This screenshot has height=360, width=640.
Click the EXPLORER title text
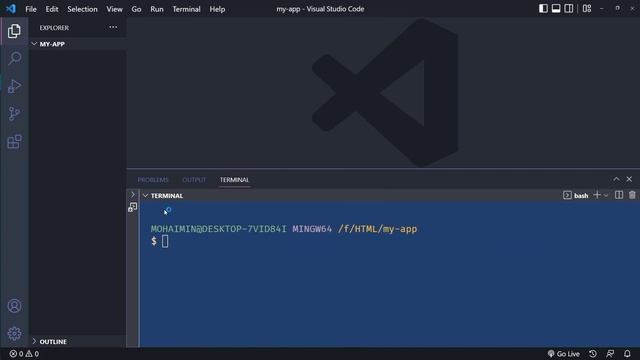pyautogui.click(x=54, y=28)
